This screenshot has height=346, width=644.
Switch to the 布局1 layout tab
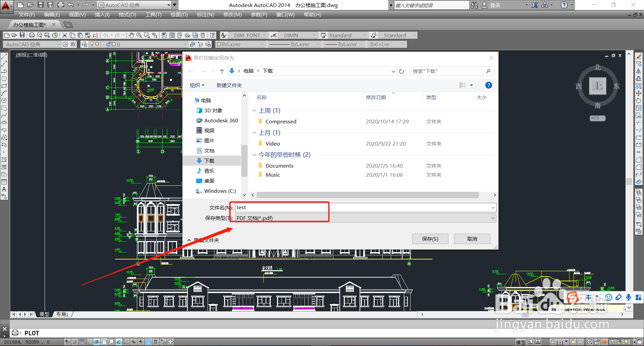(62, 314)
